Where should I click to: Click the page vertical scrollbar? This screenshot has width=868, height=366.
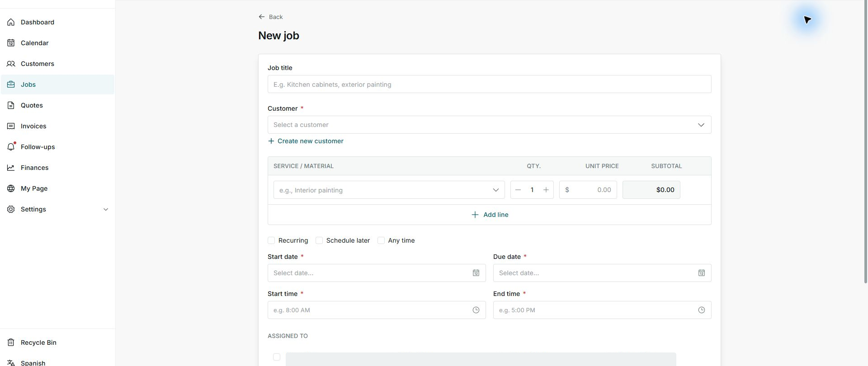(x=865, y=142)
